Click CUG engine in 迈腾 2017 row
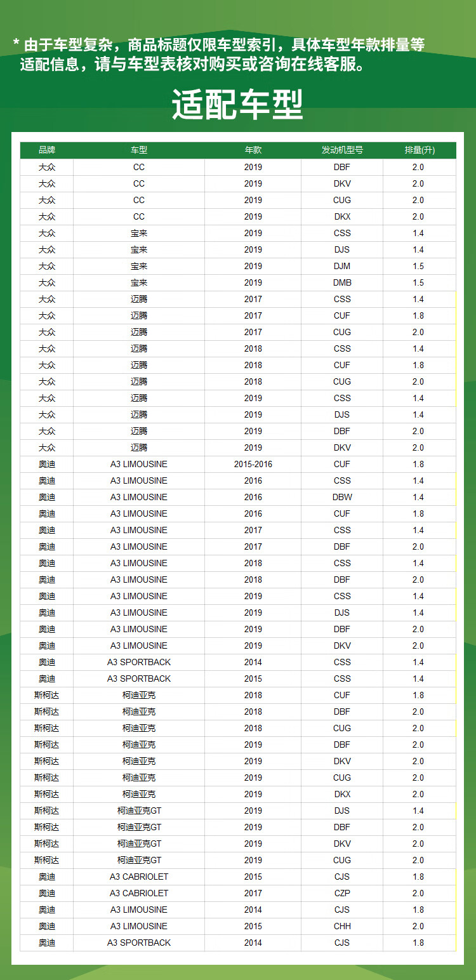Image resolution: width=476 pixels, height=980 pixels. pyautogui.click(x=342, y=332)
